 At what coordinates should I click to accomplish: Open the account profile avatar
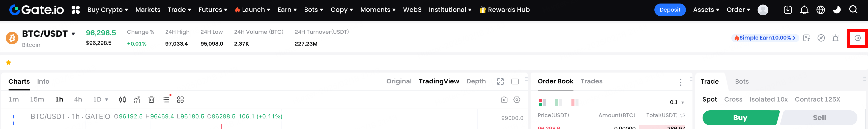pos(763,10)
